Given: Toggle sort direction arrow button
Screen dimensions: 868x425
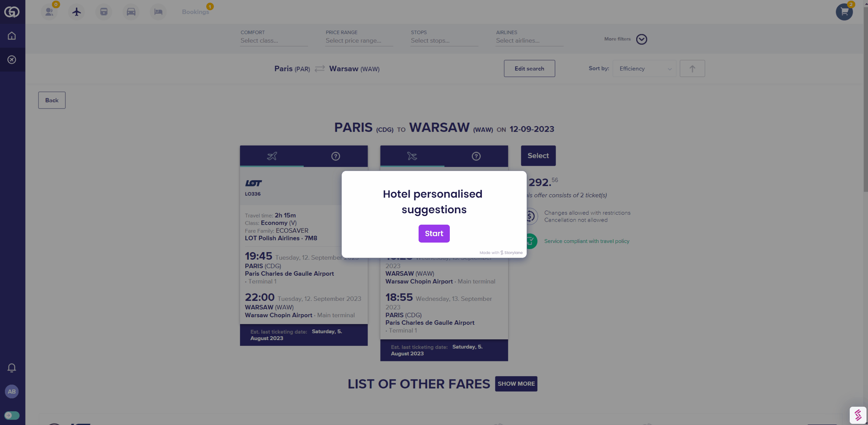Looking at the screenshot, I should (x=692, y=69).
